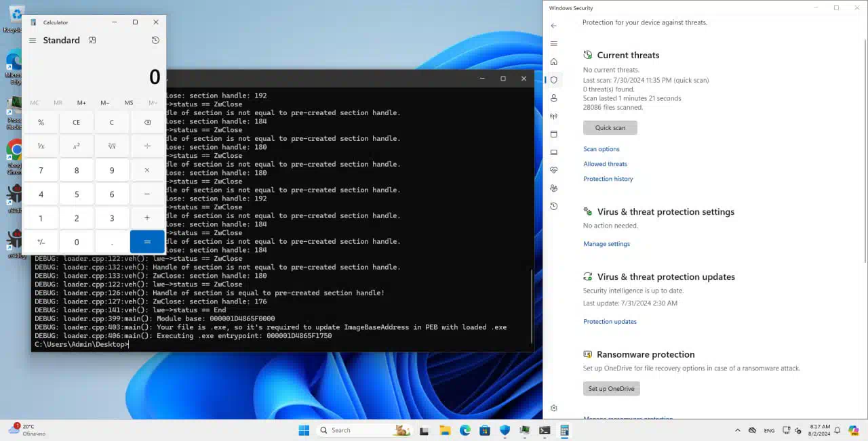The height and width of the screenshot is (441, 868).
Task: Open the Allowed threats link
Action: click(x=605, y=164)
